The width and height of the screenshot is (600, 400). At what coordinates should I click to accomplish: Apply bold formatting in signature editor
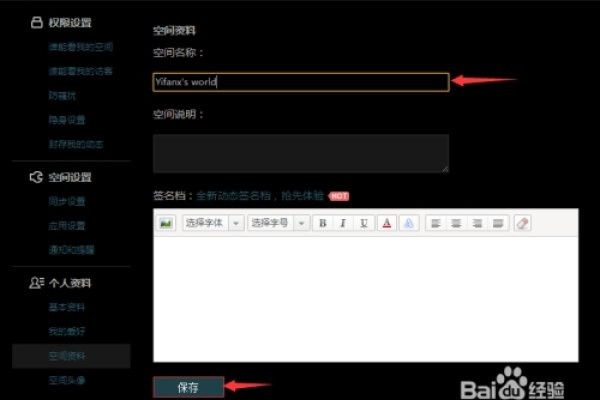(323, 223)
